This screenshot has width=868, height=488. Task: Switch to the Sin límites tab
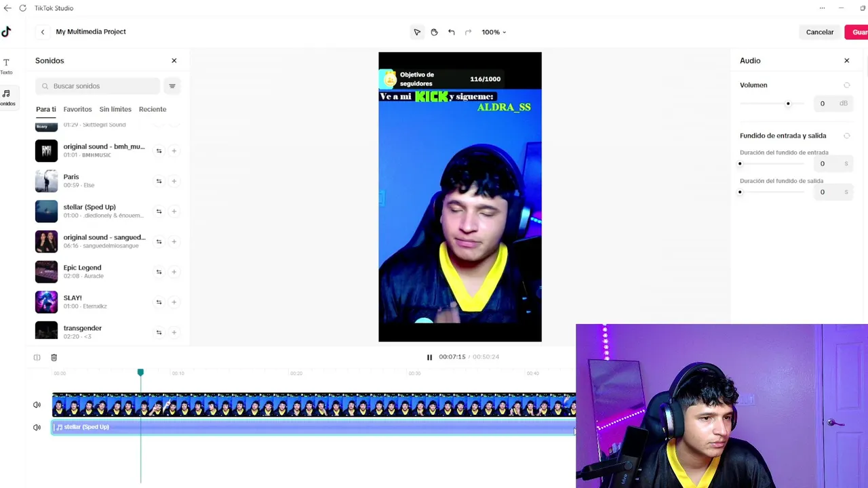pyautogui.click(x=115, y=109)
